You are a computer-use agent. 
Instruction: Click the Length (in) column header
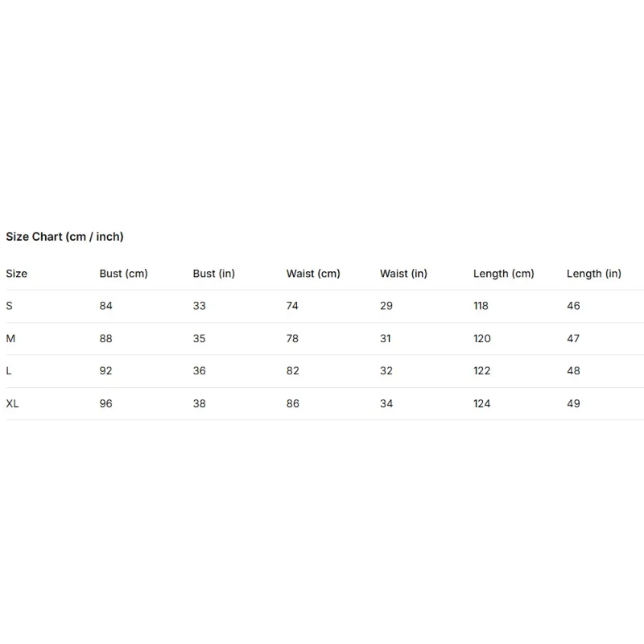coord(594,274)
